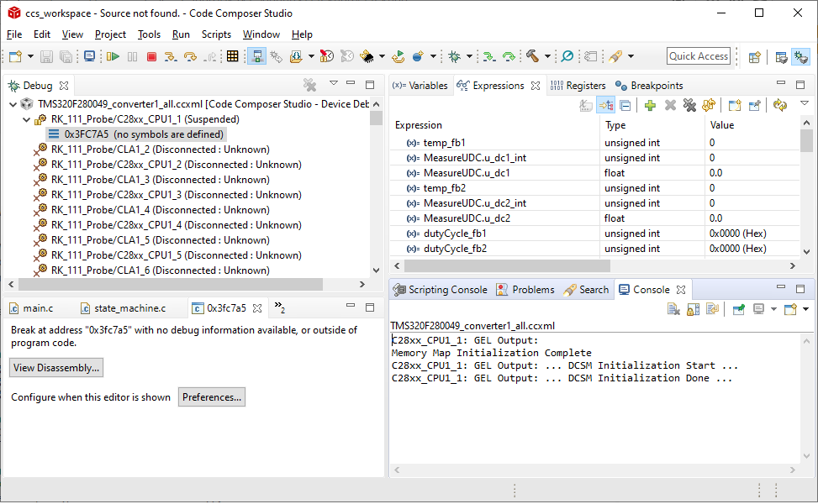Image resolution: width=818 pixels, height=504 pixels.
Task: Open dropdown arrow next to hammer Build icon
Action: point(547,56)
